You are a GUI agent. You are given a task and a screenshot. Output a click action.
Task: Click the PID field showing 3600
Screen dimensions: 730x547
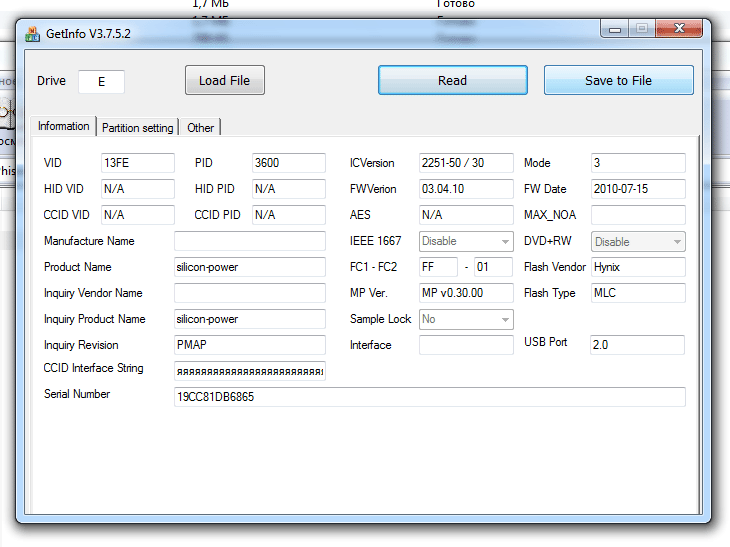click(288, 163)
